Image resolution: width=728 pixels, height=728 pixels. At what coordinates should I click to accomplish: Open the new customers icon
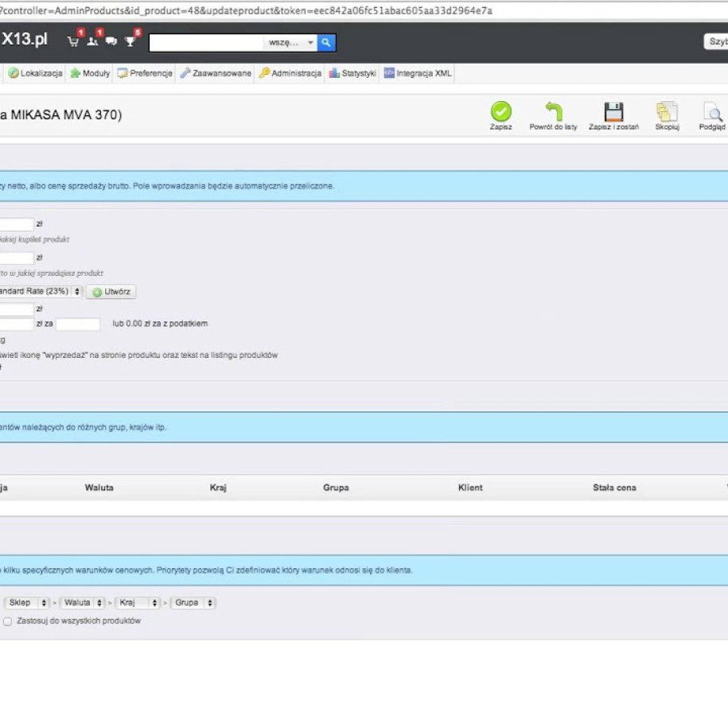pyautogui.click(x=92, y=41)
